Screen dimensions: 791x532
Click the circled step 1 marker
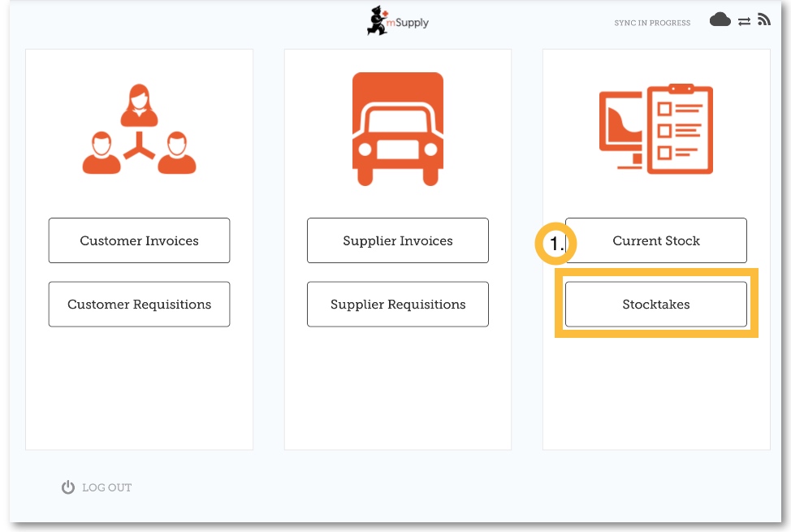tap(555, 244)
